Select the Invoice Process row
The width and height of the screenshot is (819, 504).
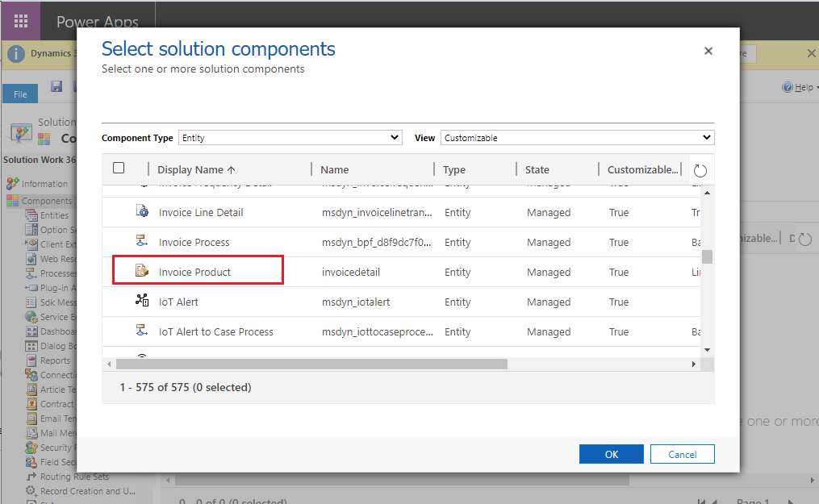401,242
